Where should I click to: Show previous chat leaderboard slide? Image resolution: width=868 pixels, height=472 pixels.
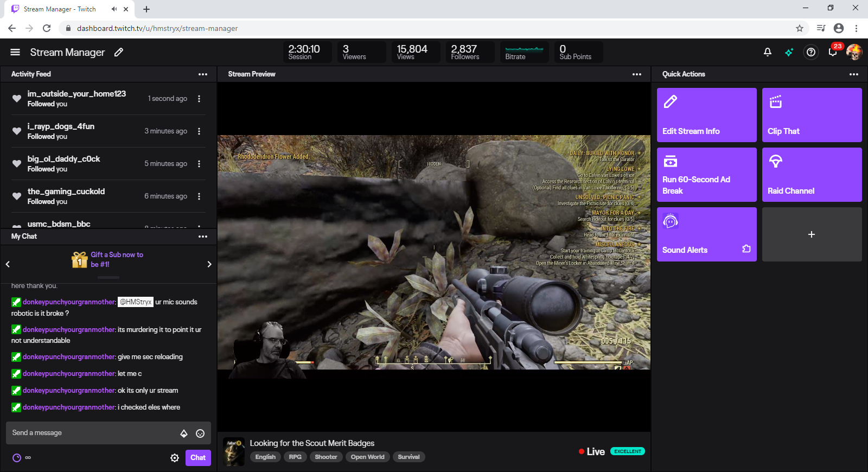click(8, 264)
